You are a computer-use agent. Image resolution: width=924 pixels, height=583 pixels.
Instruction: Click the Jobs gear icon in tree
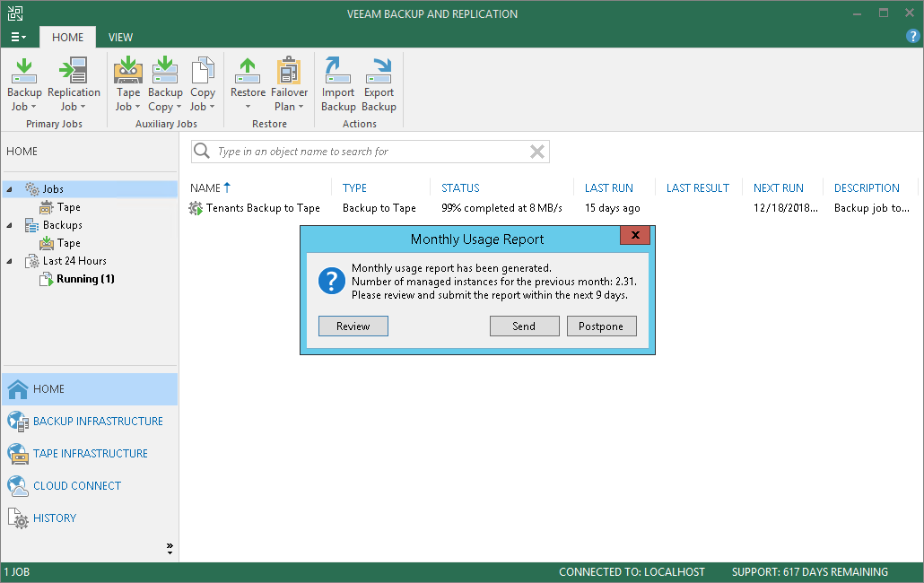[x=31, y=189]
